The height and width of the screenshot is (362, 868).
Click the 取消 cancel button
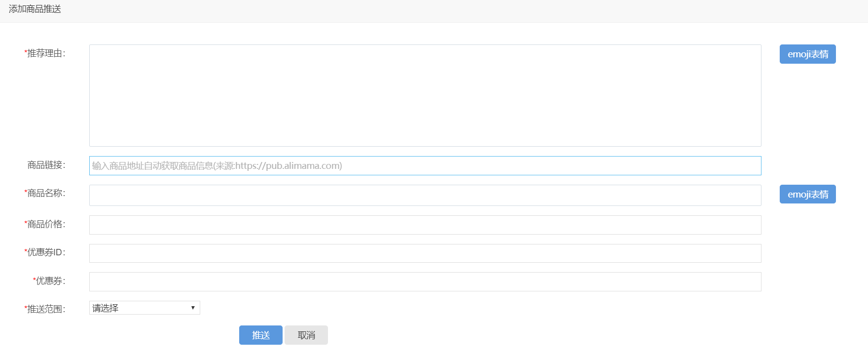(x=306, y=335)
